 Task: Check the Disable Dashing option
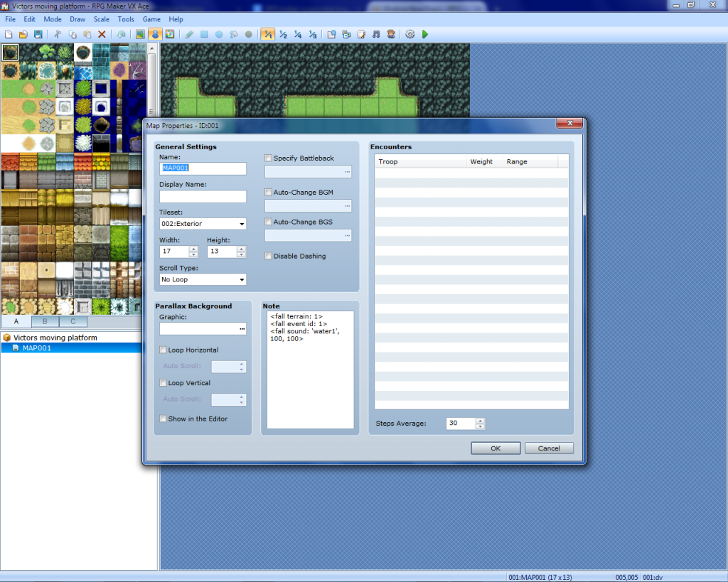coord(269,256)
